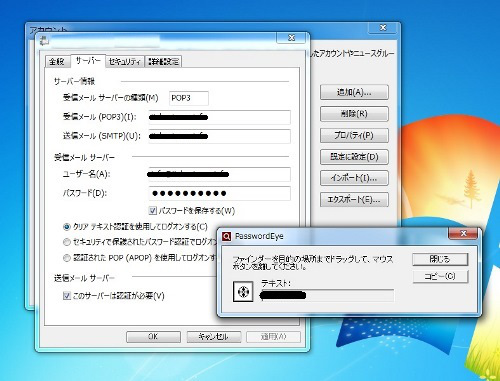The image size is (500, 381).
Task: Close the server properties dialog
Action: (x=291, y=38)
